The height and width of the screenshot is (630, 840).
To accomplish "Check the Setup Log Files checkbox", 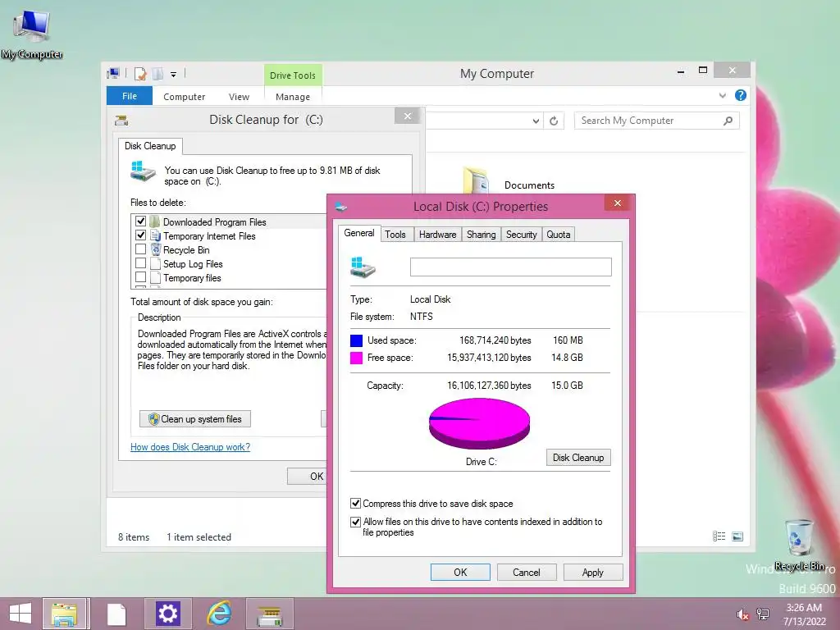I will click(141, 263).
